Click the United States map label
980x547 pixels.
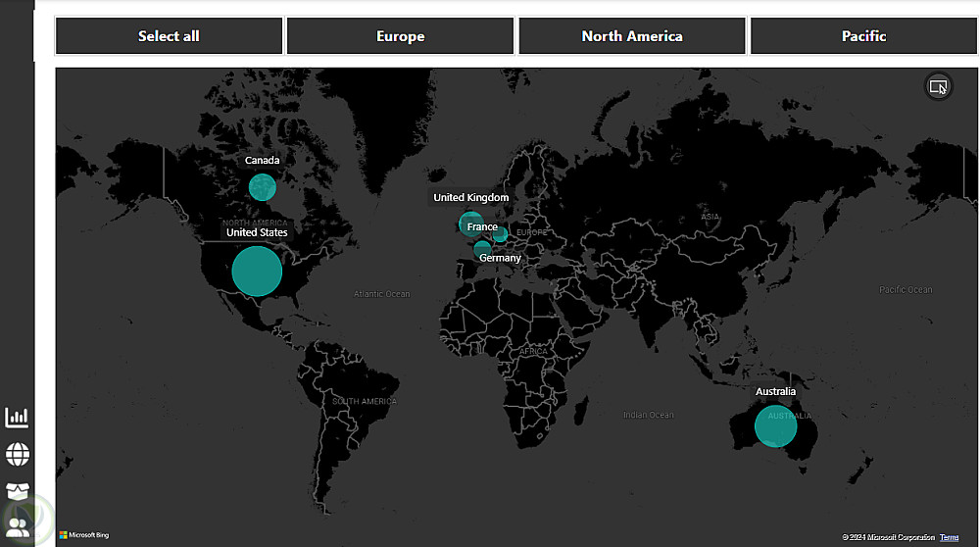click(257, 232)
